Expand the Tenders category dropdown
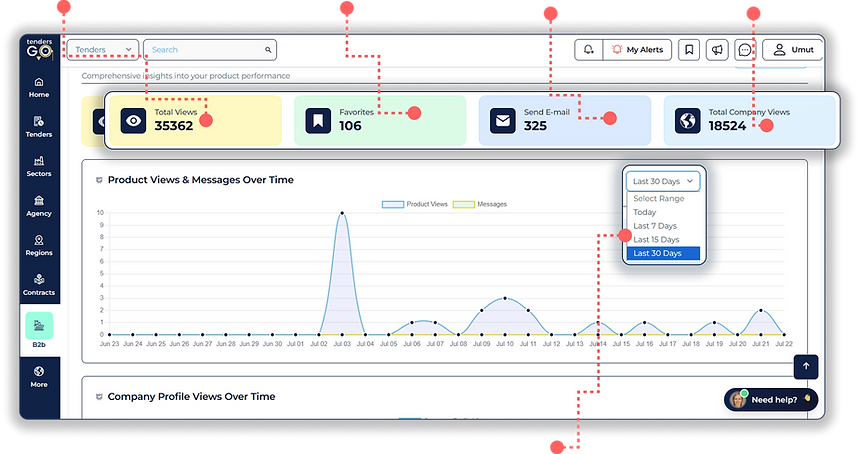This screenshot has height=454, width=859. 103,50
